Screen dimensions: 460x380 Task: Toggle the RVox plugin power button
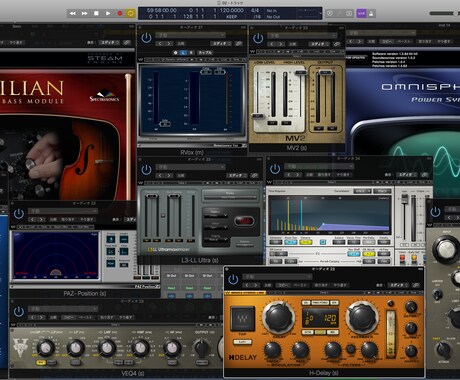coord(146,38)
